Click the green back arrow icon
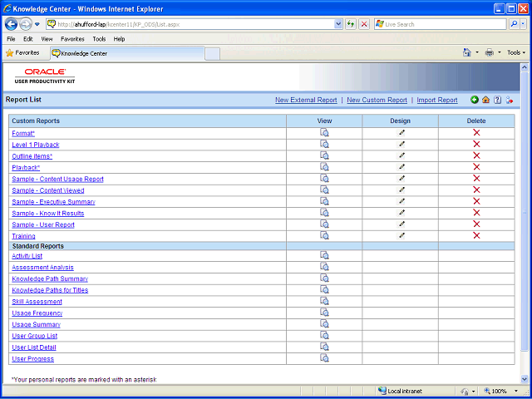Screen dimensions: 532x399 pos(475,100)
